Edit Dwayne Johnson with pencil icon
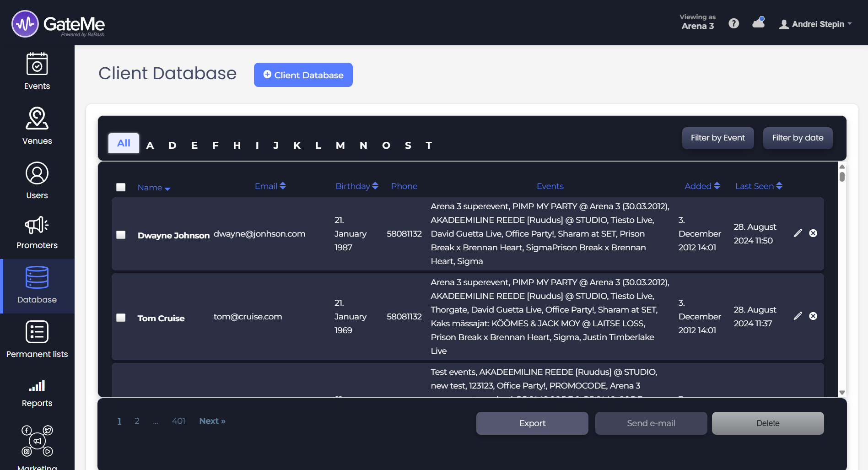 tap(798, 233)
